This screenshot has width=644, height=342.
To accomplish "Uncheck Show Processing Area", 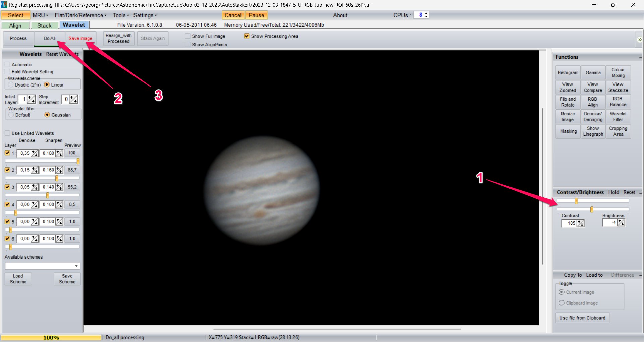I will click(x=247, y=36).
